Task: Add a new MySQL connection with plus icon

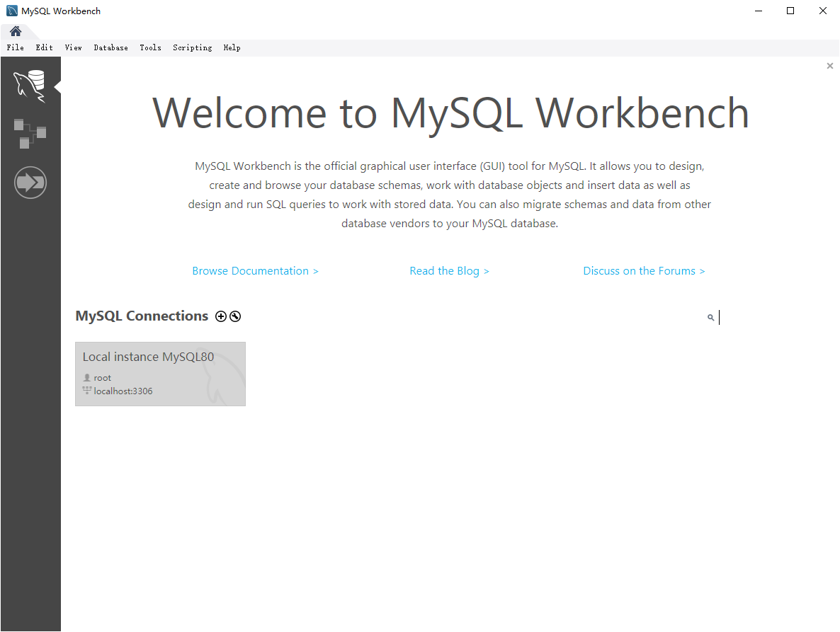Action: [x=221, y=316]
